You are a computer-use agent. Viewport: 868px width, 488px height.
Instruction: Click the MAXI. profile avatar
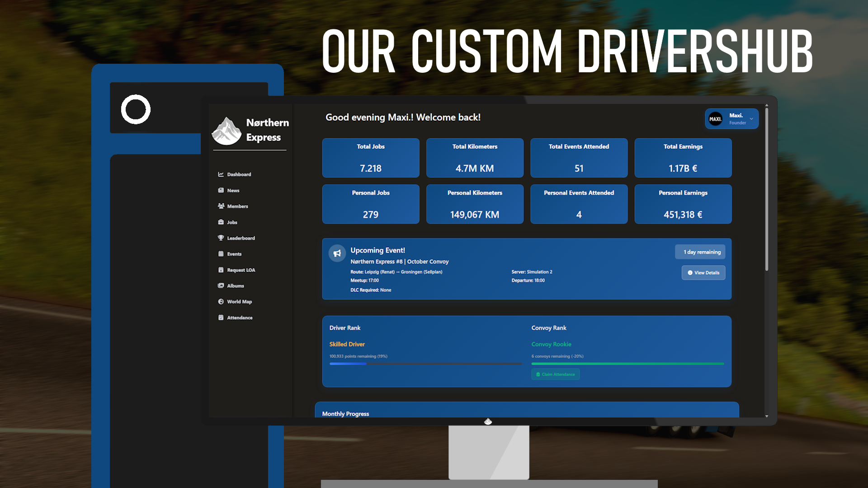[x=715, y=119]
